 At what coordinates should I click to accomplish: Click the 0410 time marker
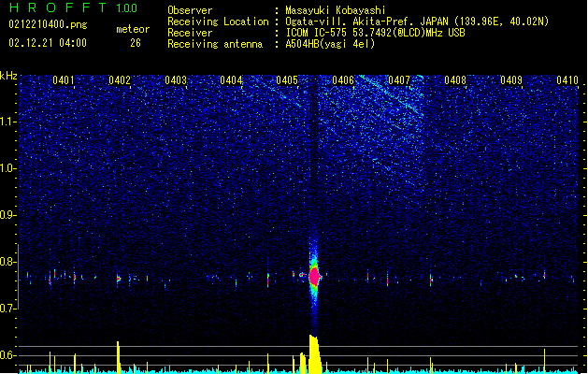(567, 80)
